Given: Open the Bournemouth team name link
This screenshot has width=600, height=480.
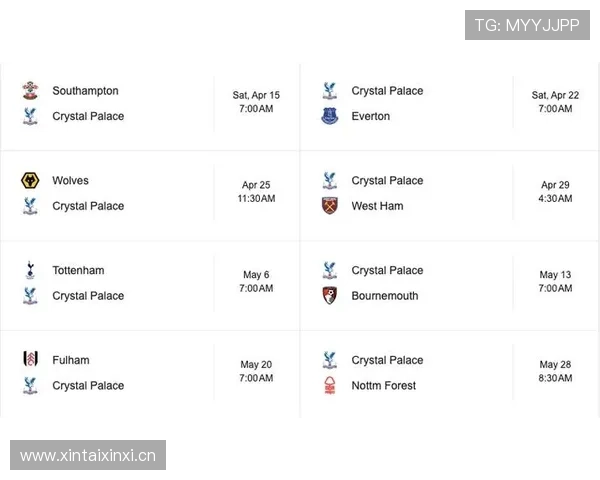Looking at the screenshot, I should point(385,297).
